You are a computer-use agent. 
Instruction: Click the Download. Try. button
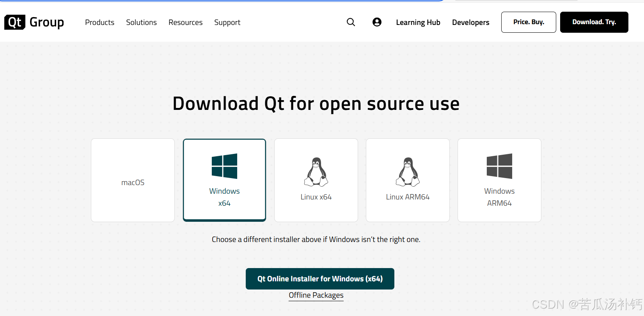tap(594, 22)
